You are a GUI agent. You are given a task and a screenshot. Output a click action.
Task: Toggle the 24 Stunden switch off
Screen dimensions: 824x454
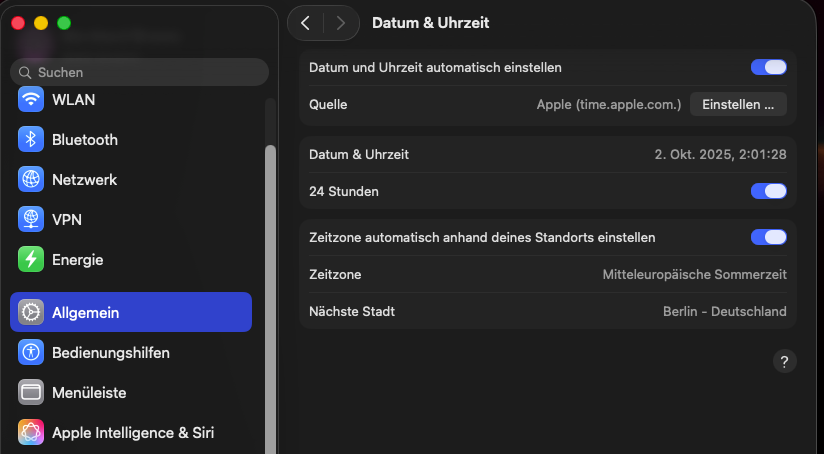coord(768,191)
